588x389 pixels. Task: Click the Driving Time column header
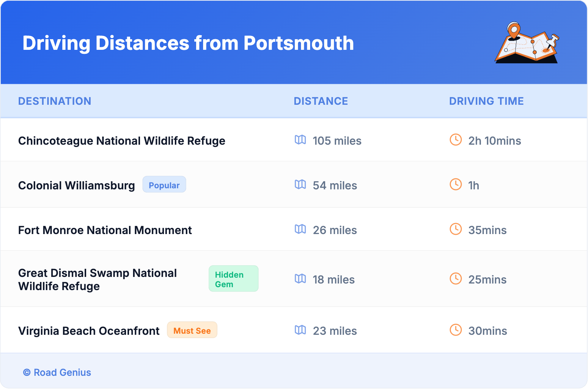[x=486, y=101]
